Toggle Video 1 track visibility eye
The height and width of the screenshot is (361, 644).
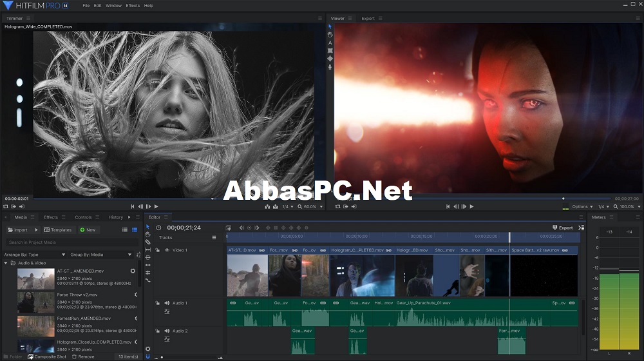point(167,250)
